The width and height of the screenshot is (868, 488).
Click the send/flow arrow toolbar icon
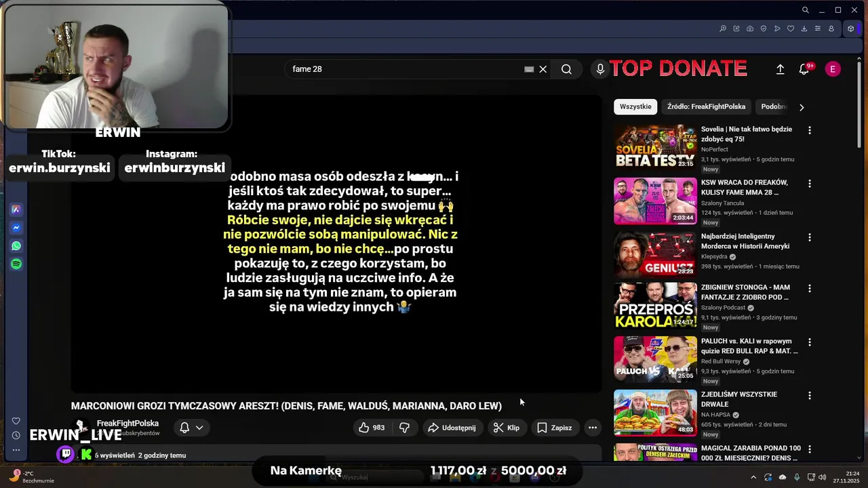point(777,28)
